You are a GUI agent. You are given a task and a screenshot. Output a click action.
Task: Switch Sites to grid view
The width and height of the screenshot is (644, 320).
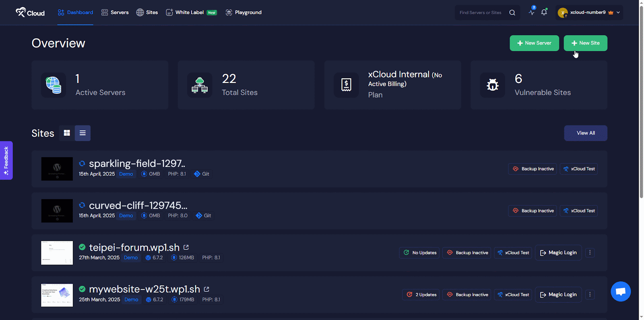tap(67, 133)
